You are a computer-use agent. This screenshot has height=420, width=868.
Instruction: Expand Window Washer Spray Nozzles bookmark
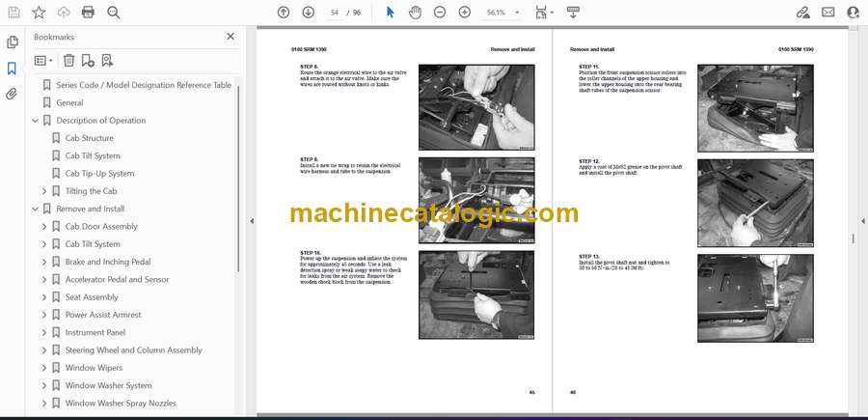click(x=44, y=404)
